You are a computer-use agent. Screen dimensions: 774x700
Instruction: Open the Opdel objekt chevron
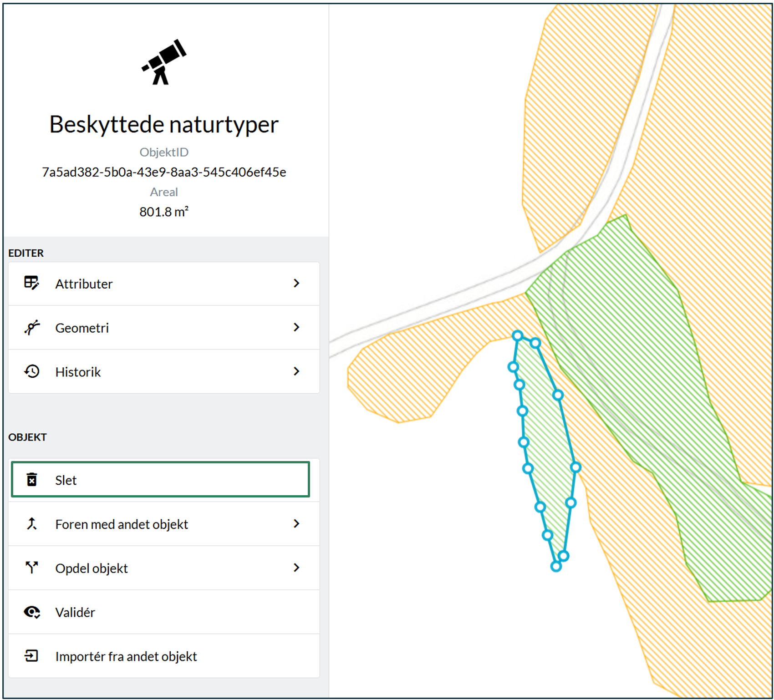click(297, 568)
